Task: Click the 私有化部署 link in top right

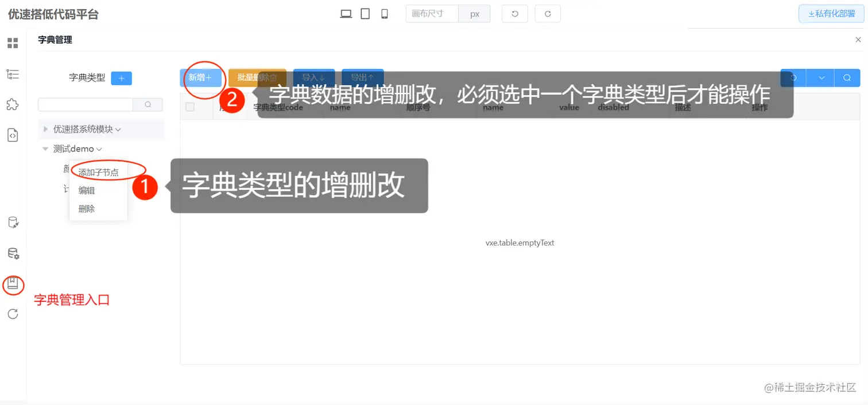Action: (831, 13)
